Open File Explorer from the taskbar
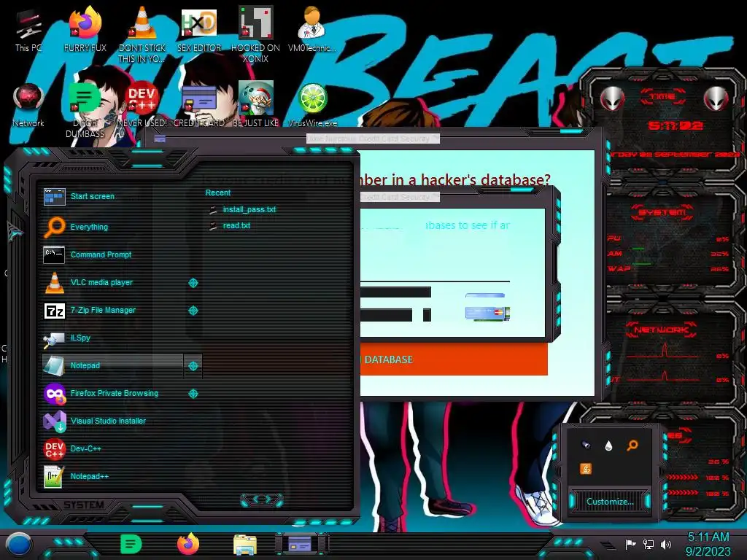This screenshot has height=560, width=747. coord(245,545)
